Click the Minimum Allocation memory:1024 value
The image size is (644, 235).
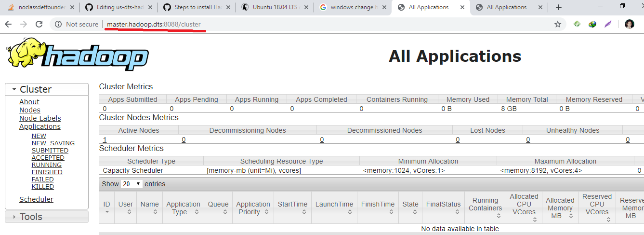click(404, 170)
